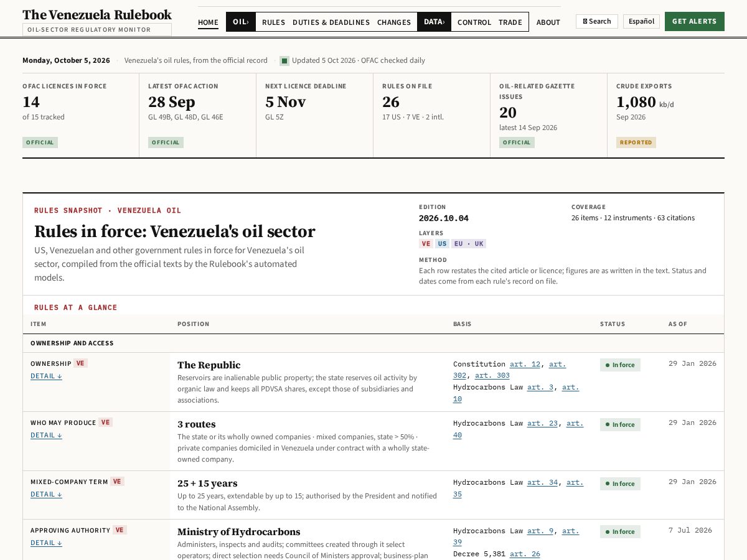Click the '25 + 15 years' position heading
The image size is (747, 560).
pos(207,483)
